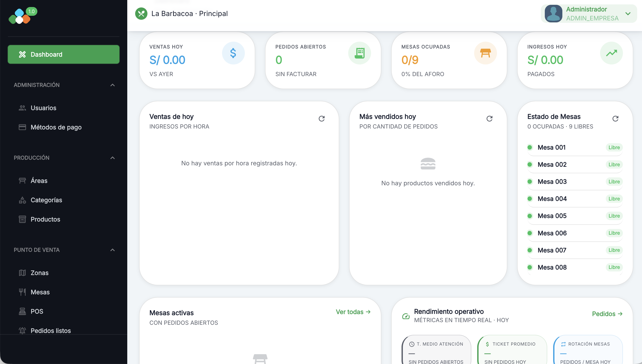The height and width of the screenshot is (364, 642).
Task: Refresh the Ventas de hoy chart
Action: (322, 118)
